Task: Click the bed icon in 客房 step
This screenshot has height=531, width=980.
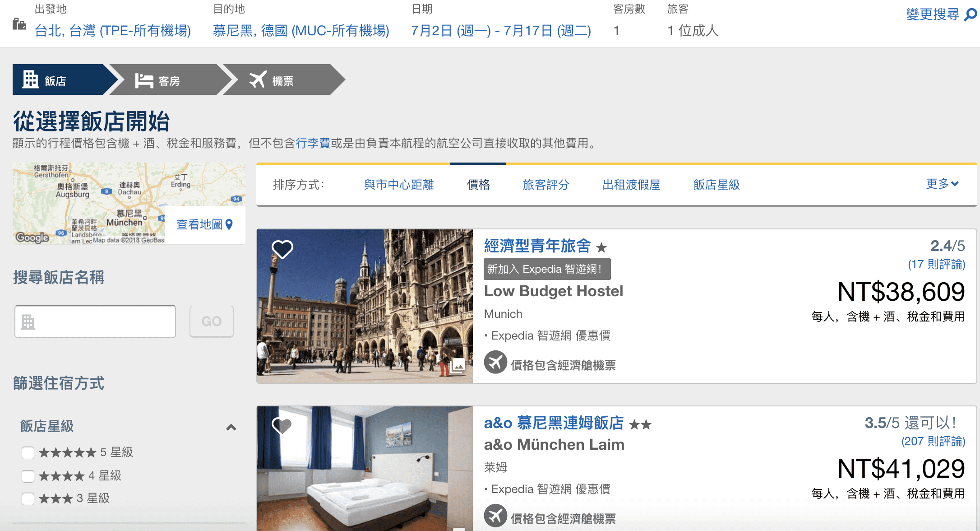Action: click(144, 80)
